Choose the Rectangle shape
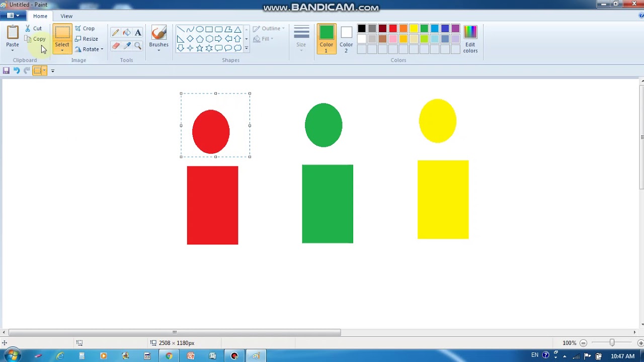Image resolution: width=644 pixels, height=362 pixels. (x=209, y=29)
